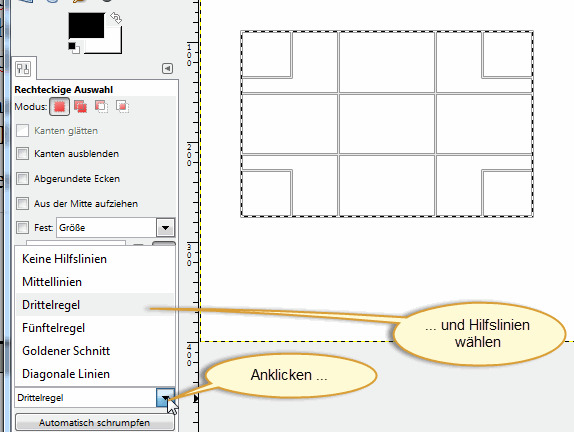
Task: Click Automatisch schrumpfen button
Action: pyautogui.click(x=94, y=422)
